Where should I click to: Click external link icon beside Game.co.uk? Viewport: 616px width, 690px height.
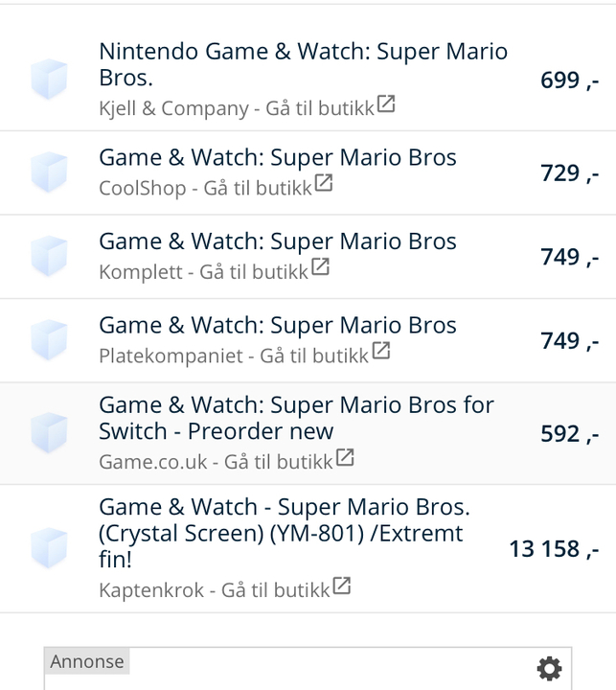tap(345, 458)
